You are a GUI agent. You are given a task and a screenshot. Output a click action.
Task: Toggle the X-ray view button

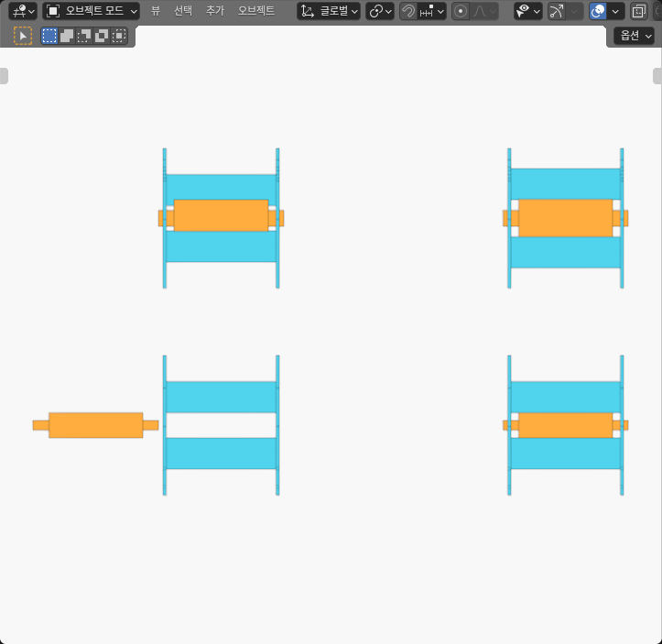click(x=638, y=11)
